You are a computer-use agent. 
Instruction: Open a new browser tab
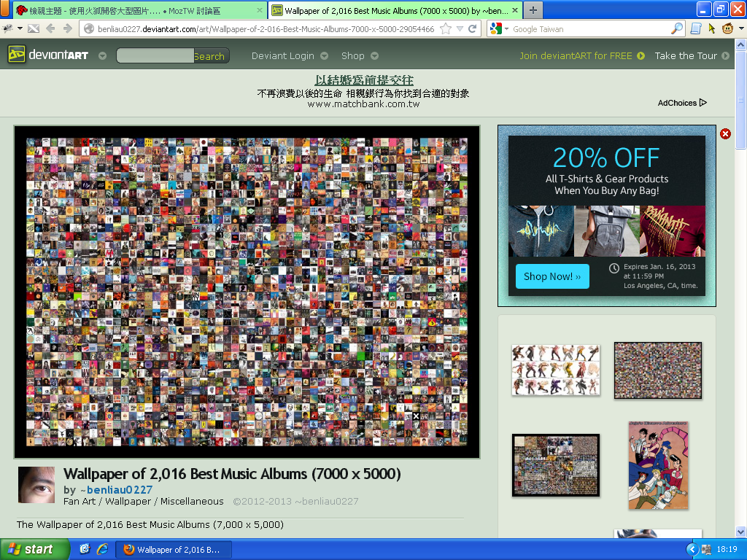pyautogui.click(x=533, y=10)
